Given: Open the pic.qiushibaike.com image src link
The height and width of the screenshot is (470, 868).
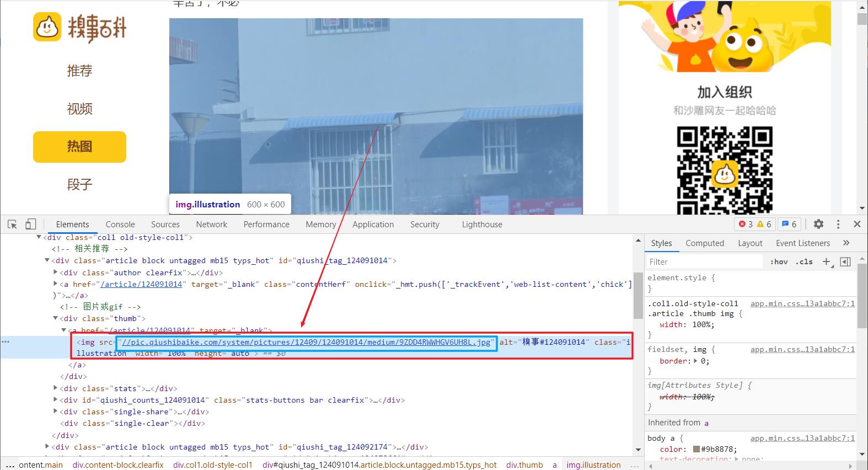Looking at the screenshot, I should pyautogui.click(x=306, y=342).
